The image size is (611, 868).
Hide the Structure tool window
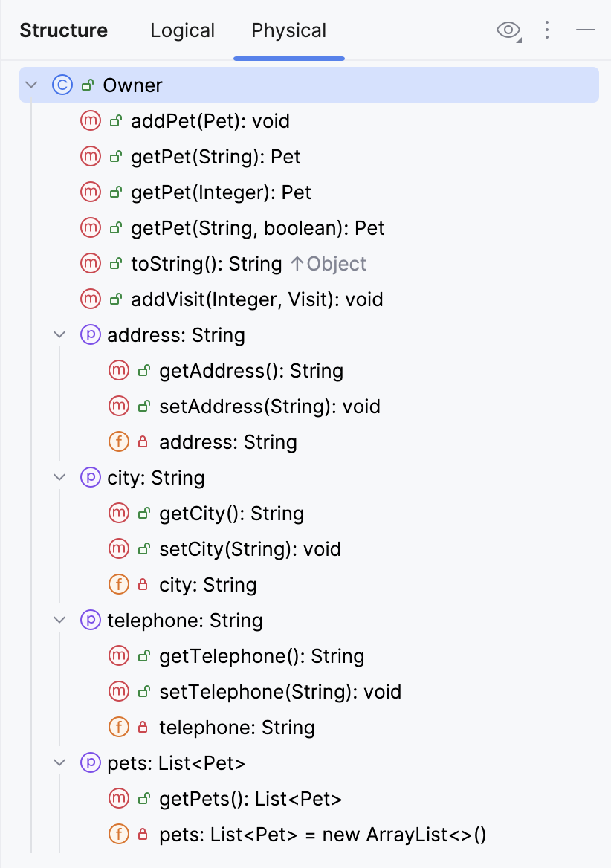tap(586, 30)
